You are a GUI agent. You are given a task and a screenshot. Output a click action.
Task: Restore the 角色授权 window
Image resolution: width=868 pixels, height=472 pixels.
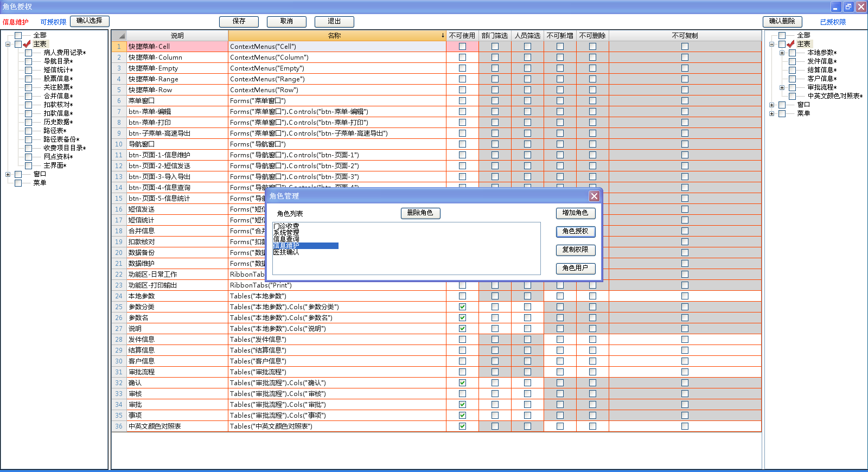pyautogui.click(x=848, y=7)
